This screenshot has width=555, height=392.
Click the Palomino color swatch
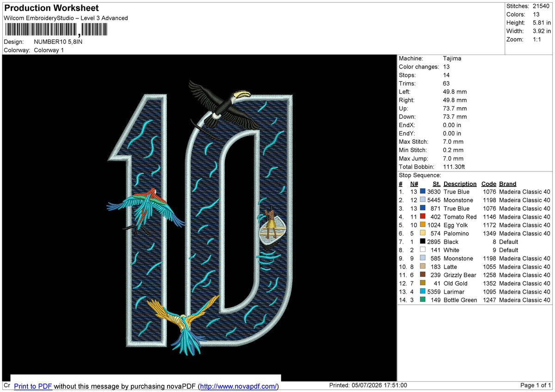[x=423, y=233]
